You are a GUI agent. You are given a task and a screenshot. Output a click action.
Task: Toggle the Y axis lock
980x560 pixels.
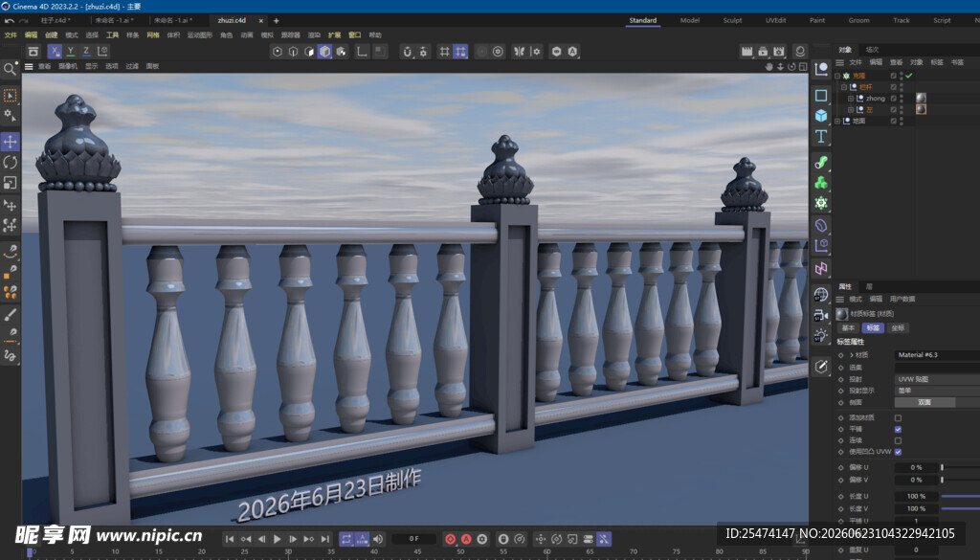click(x=71, y=52)
